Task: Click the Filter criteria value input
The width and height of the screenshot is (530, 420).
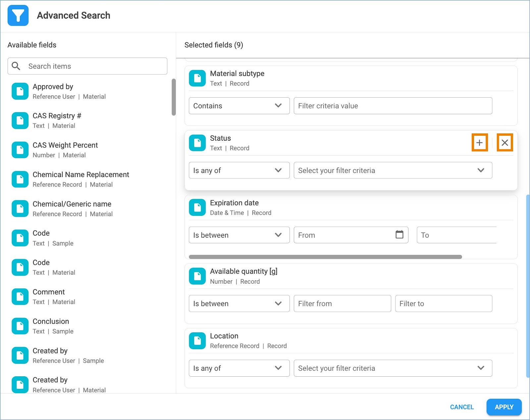Action: (393, 106)
